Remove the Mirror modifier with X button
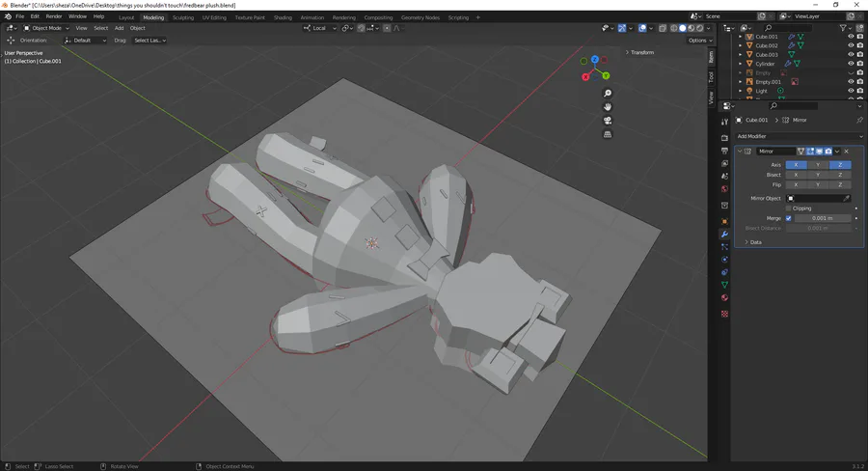 point(847,152)
